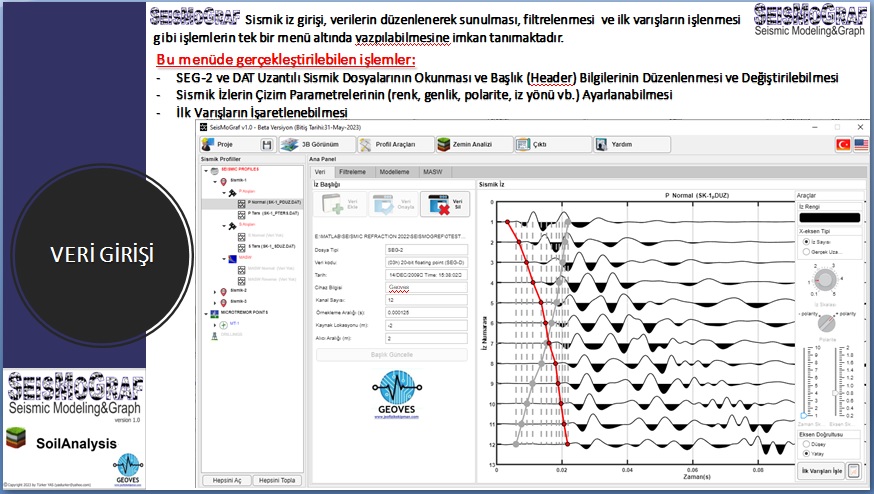Open Zemin Analizi from the toolbar
The height and width of the screenshot is (494, 874).
pos(473,144)
